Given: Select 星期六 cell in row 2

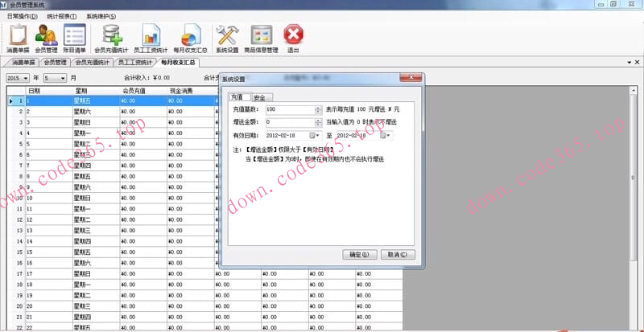Looking at the screenshot, I should click(x=96, y=111).
